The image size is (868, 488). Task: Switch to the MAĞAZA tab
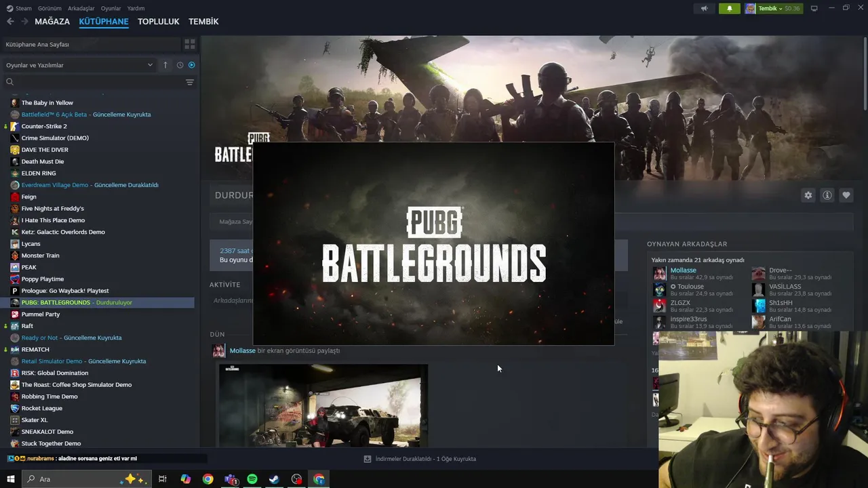52,22
